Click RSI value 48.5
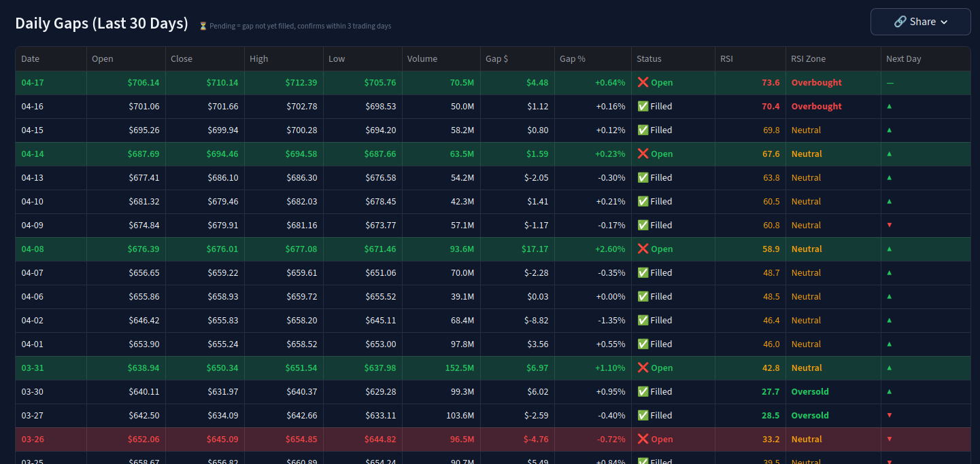980x464 pixels. pyautogui.click(x=772, y=296)
